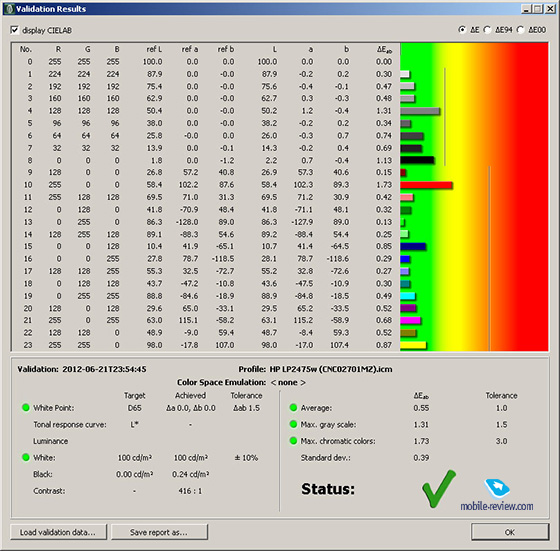Click the magenta bar for patch 21
560x551 pixels.
pos(410,320)
